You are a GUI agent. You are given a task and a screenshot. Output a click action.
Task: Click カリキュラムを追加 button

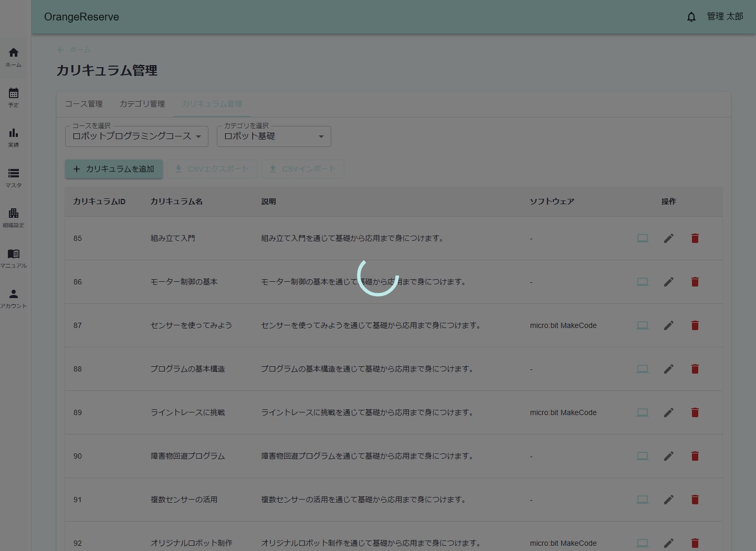click(x=114, y=169)
